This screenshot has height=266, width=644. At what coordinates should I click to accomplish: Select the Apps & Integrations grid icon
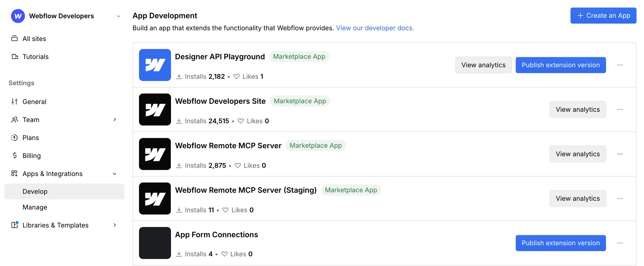pyautogui.click(x=14, y=173)
